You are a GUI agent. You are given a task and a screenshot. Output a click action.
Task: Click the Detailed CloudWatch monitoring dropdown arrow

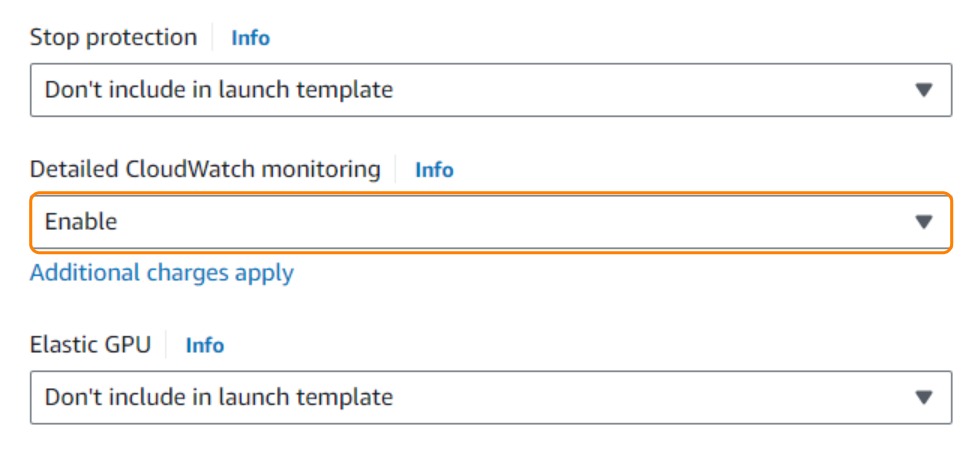924,222
